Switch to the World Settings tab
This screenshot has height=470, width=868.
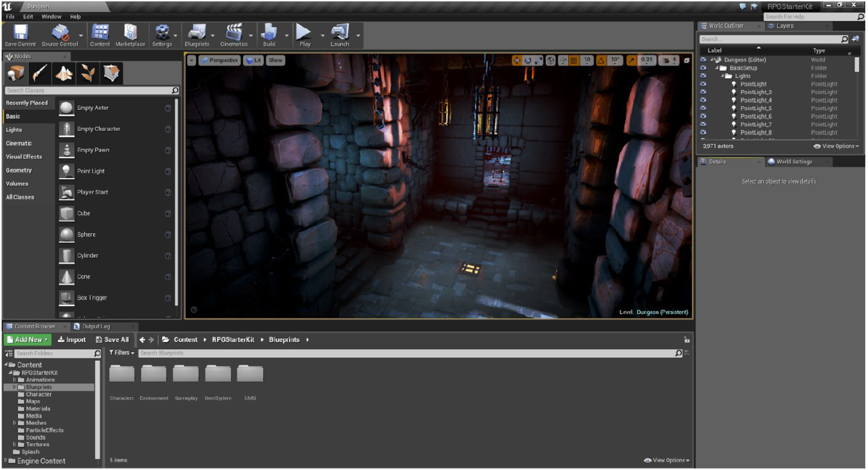tap(793, 162)
